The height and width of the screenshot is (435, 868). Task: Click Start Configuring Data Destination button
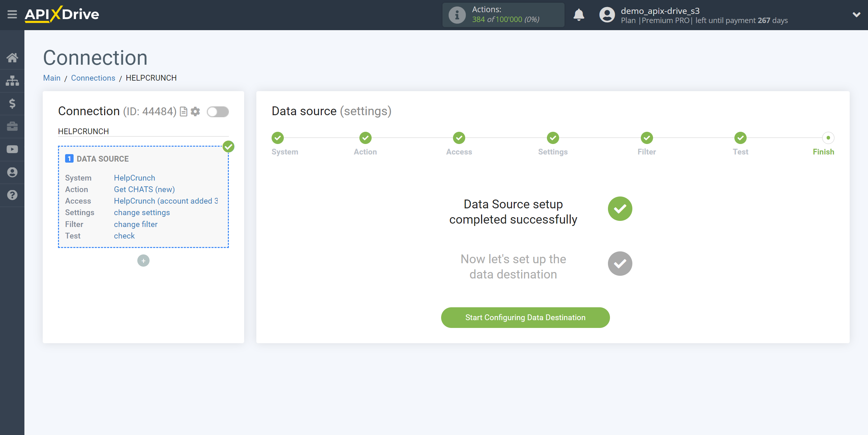click(x=525, y=317)
